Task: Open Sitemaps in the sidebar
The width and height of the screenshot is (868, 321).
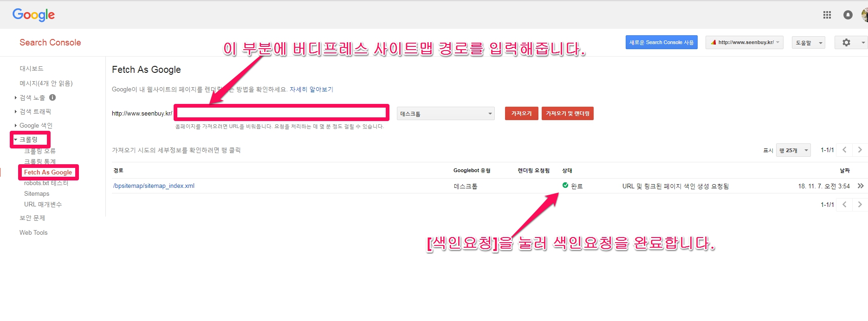Action: [37, 193]
